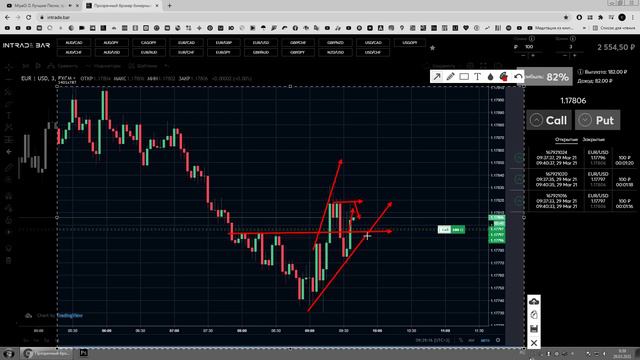Screen dimensions: 640x360
Task: Switch to the Закрытые trades tab
Action: (593, 140)
